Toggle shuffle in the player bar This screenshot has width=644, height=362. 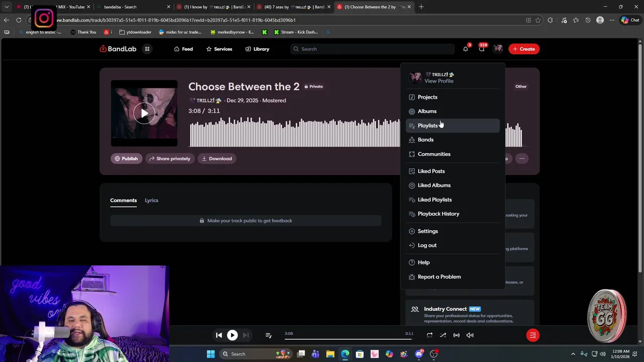(443, 335)
